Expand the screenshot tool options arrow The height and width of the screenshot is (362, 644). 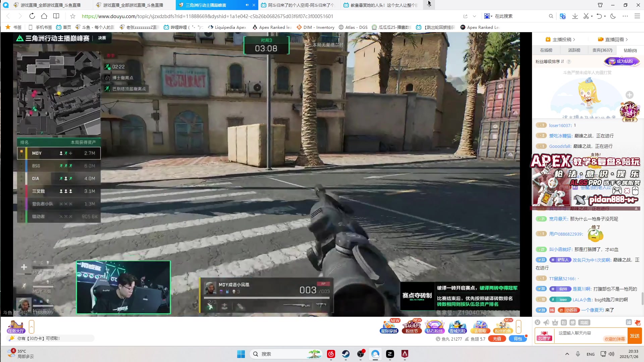(x=592, y=16)
